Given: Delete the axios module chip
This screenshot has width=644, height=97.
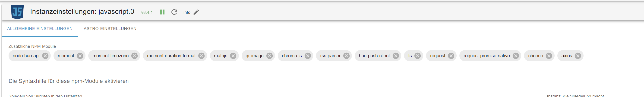Looking at the screenshot, I should 578,56.
